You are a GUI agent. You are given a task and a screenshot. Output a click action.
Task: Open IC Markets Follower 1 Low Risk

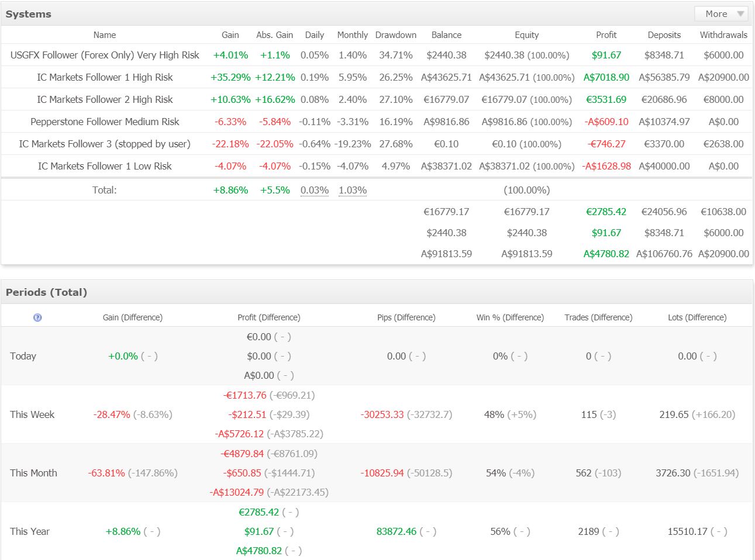click(x=105, y=166)
